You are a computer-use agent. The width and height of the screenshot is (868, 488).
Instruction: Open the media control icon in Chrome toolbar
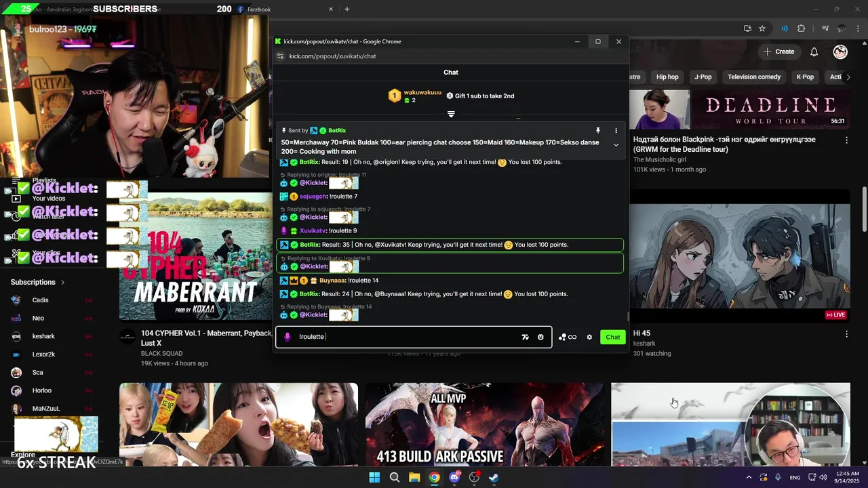(825, 28)
